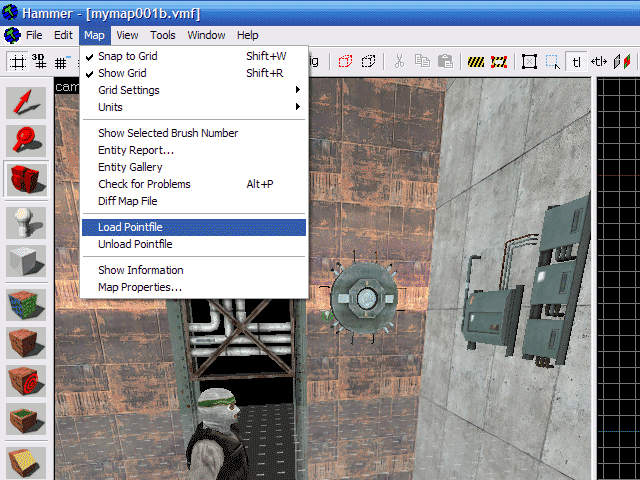Open the Tools menu
This screenshot has height=480, width=640.
tap(162, 35)
